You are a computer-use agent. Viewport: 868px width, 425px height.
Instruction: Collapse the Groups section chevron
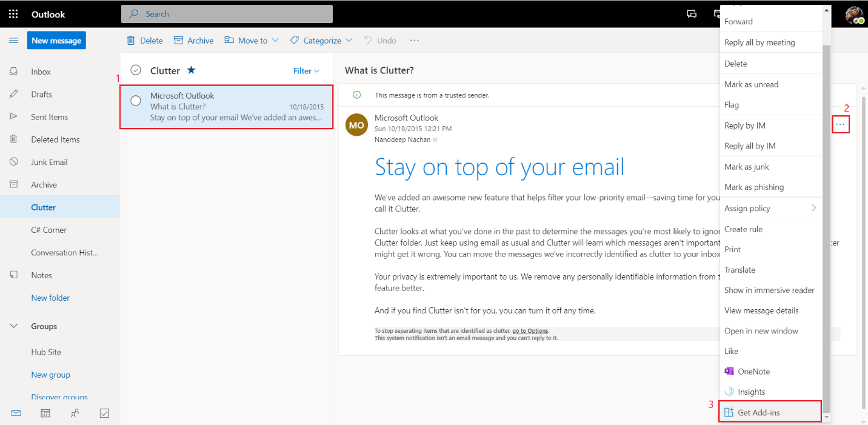(x=14, y=326)
